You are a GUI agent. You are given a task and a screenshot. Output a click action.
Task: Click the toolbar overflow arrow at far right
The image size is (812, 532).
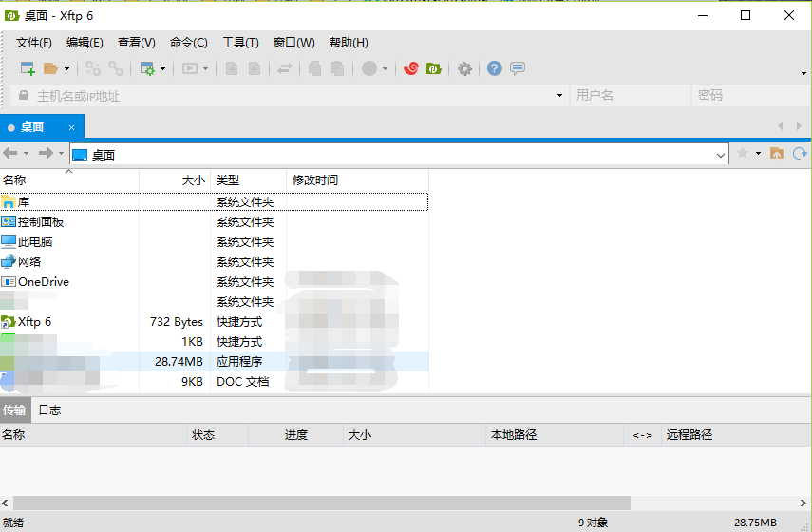(x=803, y=73)
